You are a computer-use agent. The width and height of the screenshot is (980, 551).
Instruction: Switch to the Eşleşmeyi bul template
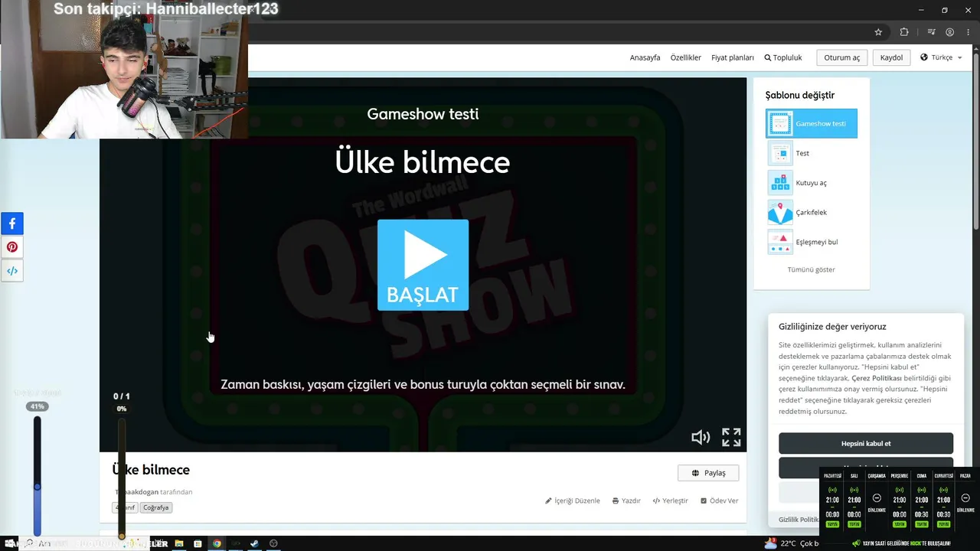pyautogui.click(x=812, y=242)
